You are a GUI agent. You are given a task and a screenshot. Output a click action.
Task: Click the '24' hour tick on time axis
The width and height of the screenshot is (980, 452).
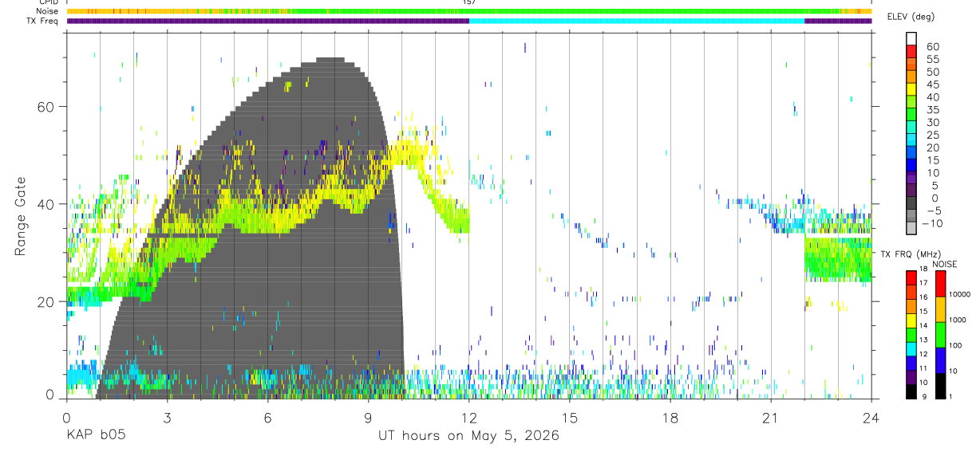pos(871,418)
